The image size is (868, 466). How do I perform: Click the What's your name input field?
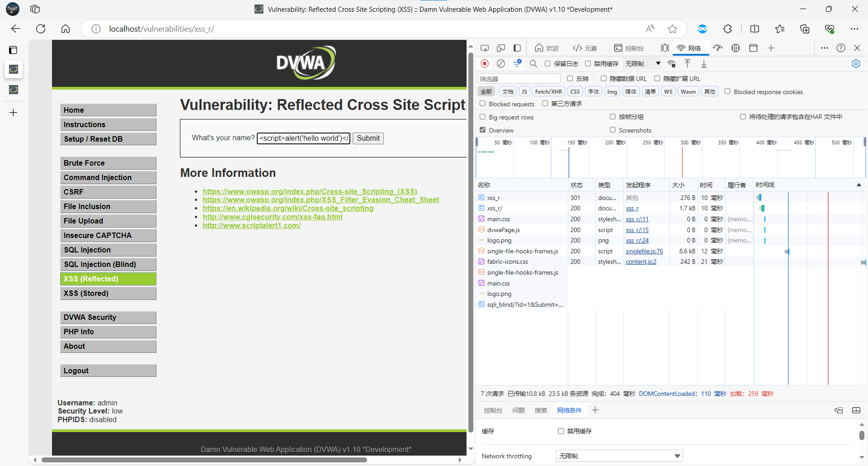[303, 138]
